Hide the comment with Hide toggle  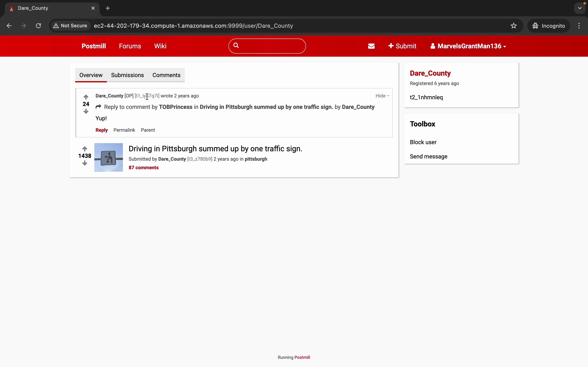click(382, 96)
